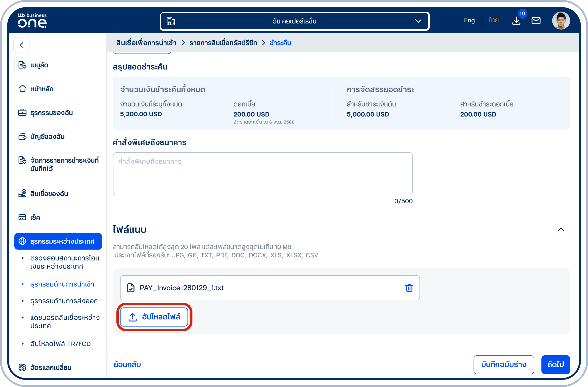Click the เมนูลัด document icon
This screenshot has width=588, height=387.
coord(22,65)
